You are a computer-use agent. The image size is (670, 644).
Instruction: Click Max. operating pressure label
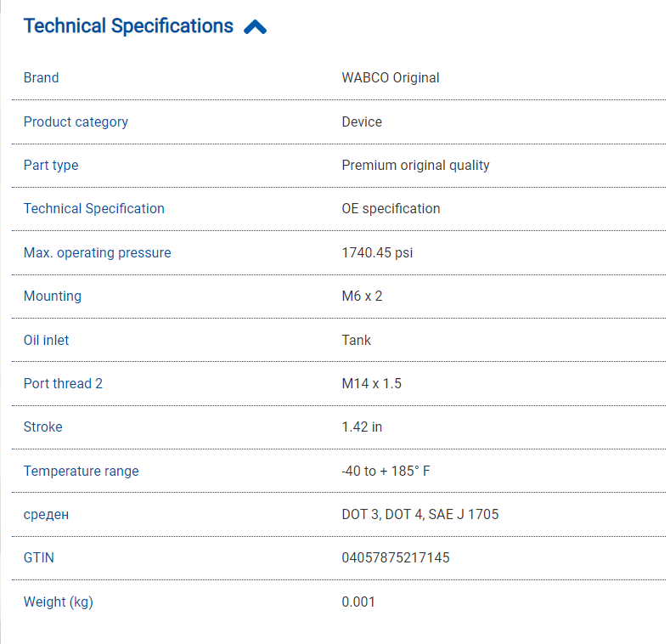pos(97,253)
